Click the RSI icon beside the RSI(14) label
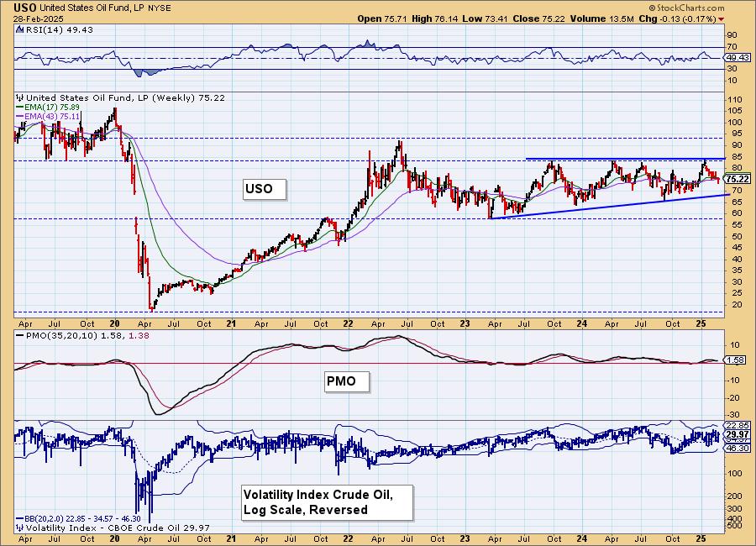The width and height of the screenshot is (756, 546). [20, 29]
